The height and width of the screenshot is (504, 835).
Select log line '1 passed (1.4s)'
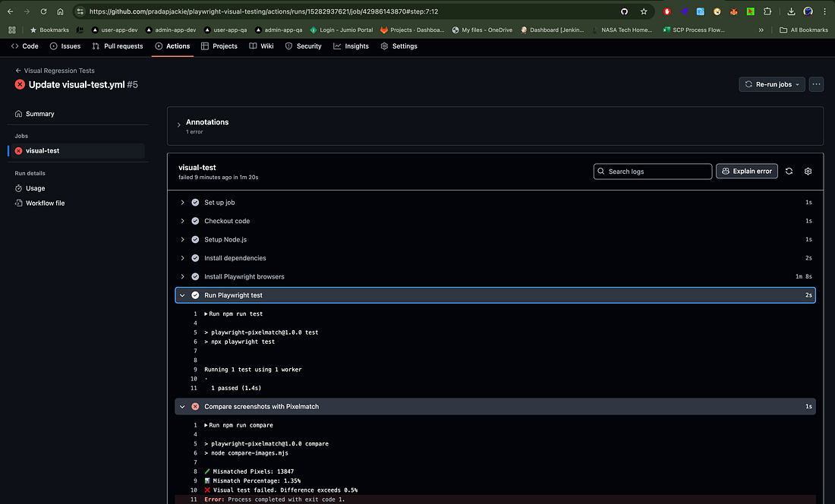pyautogui.click(x=236, y=388)
